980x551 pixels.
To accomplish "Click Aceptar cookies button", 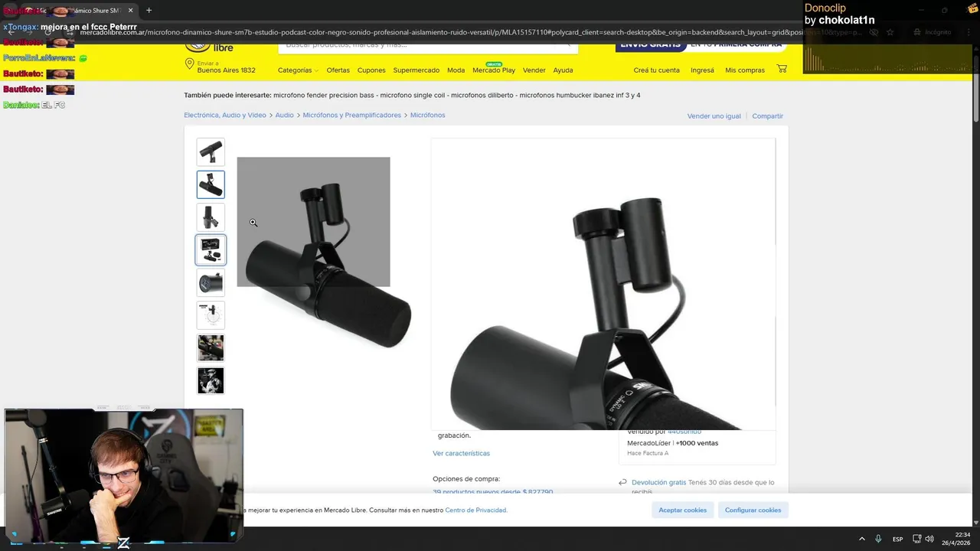I will (x=682, y=510).
